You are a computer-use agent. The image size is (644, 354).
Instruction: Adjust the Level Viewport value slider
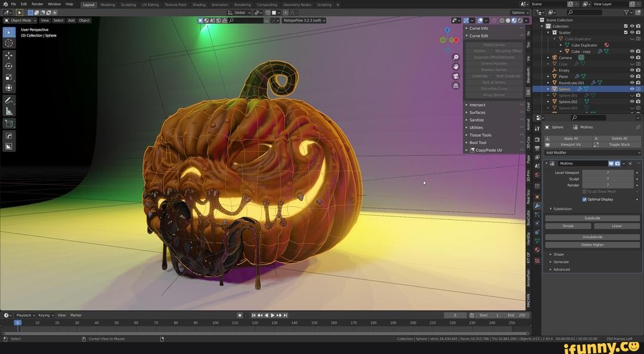(x=607, y=172)
